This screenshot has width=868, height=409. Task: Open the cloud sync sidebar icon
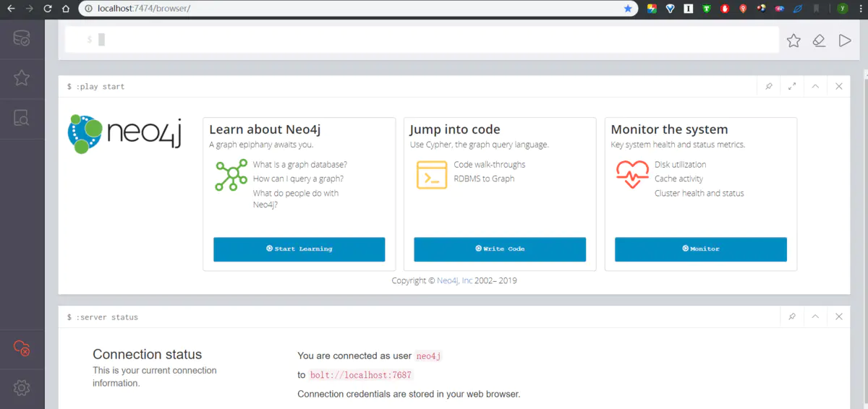point(22,348)
